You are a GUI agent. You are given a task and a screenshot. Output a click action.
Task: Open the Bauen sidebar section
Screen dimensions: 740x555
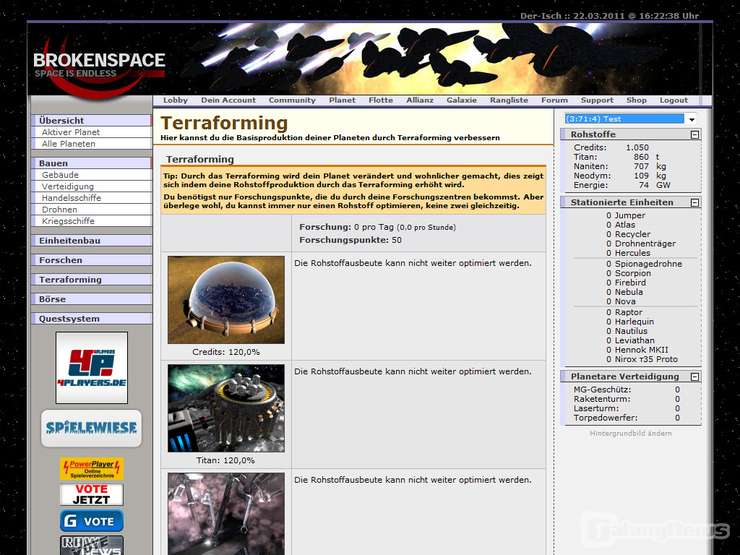coord(92,163)
